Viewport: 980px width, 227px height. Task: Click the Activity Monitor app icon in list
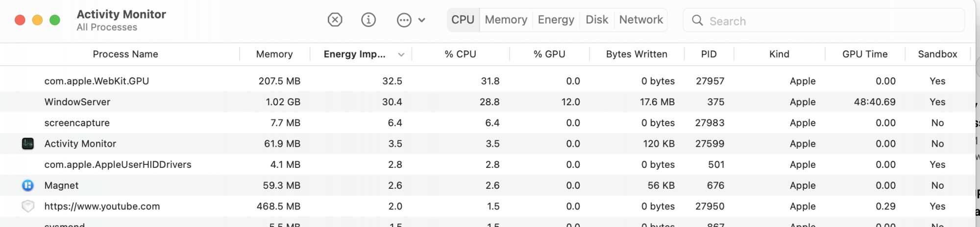click(28, 144)
